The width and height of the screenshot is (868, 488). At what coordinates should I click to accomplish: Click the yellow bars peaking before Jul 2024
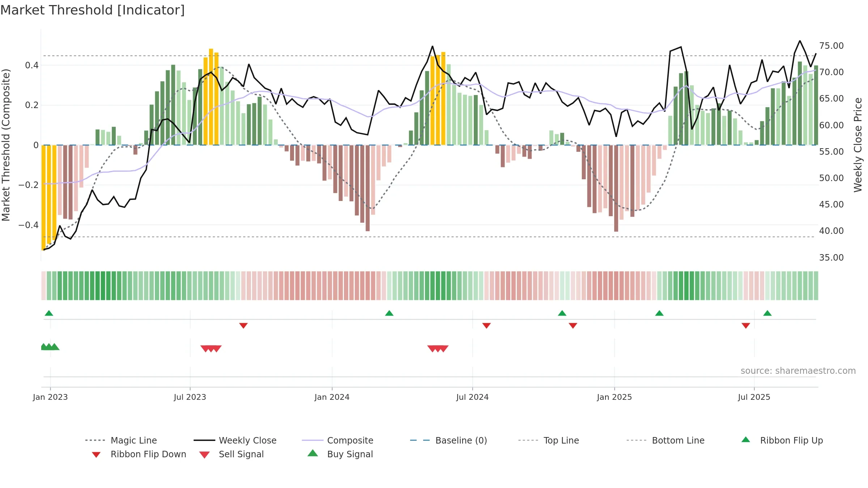pos(438,98)
